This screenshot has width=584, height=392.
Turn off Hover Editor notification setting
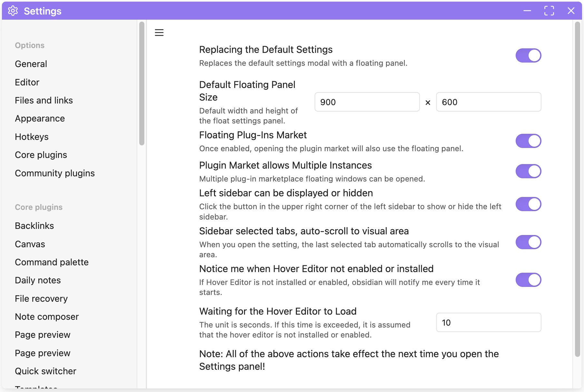(x=528, y=280)
